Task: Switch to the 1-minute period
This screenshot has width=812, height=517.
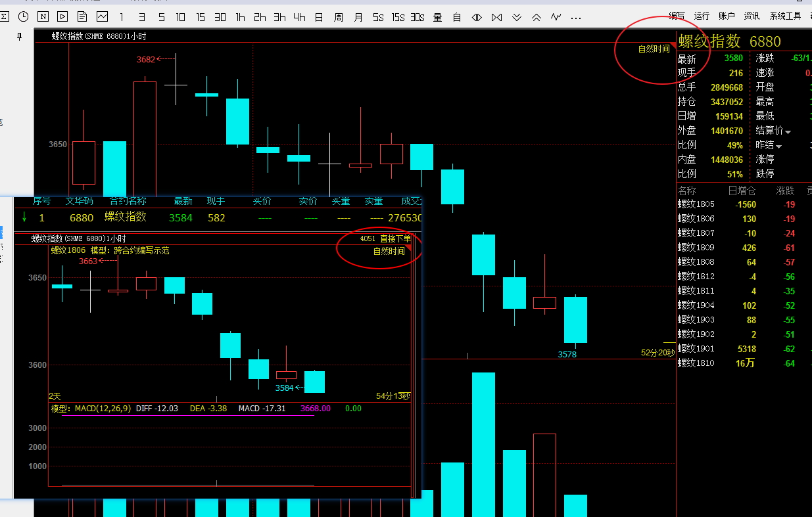Action: coord(122,16)
